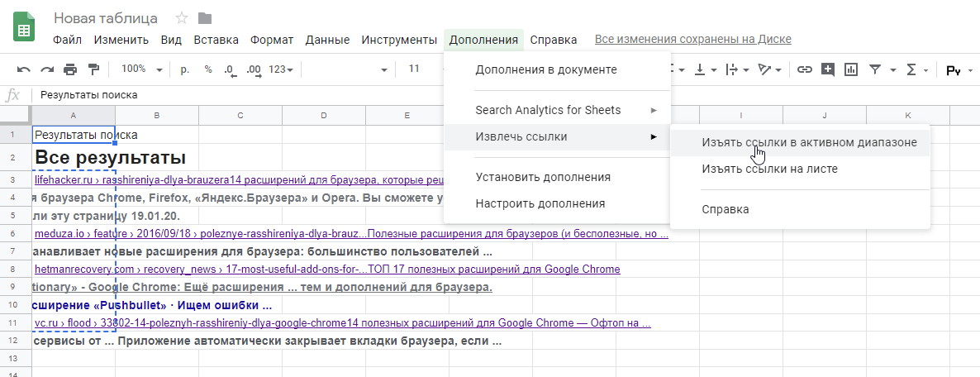Insert link using toolbar icon

(804, 69)
